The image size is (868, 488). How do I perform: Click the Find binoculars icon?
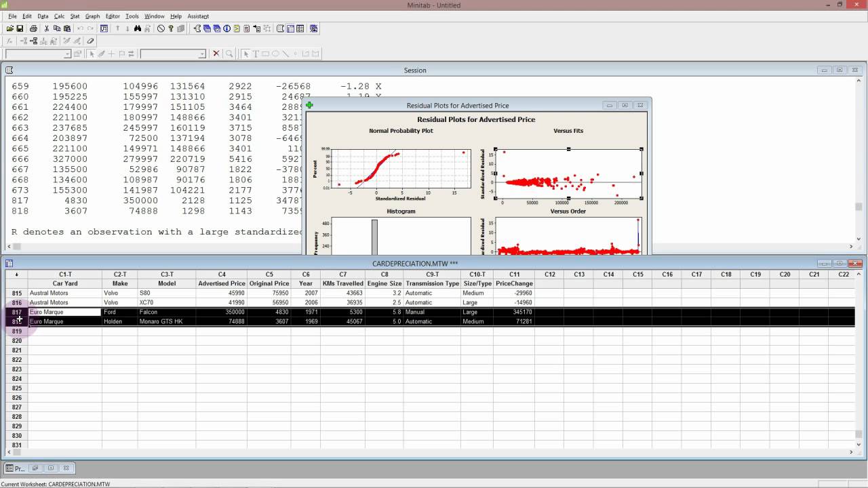[138, 28]
